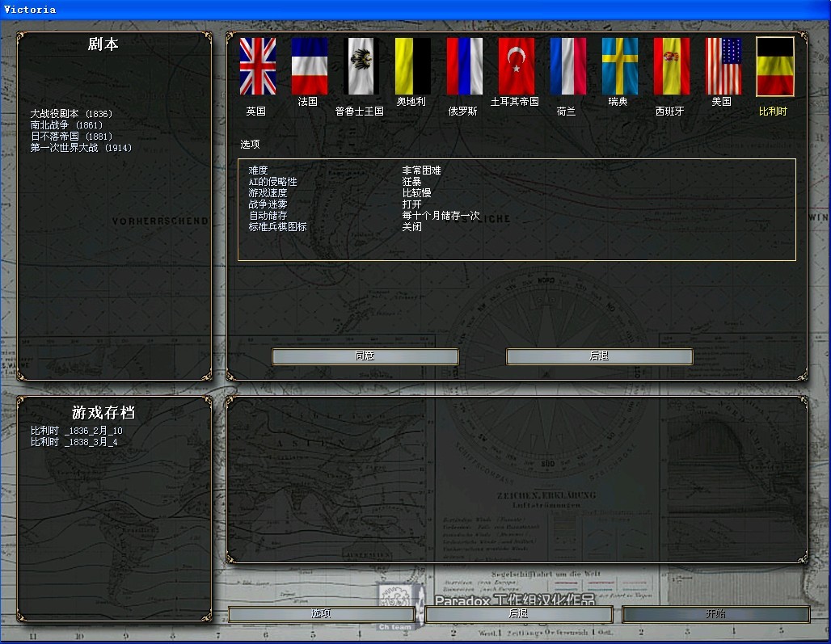Click the 普鲁士王国 country label

click(x=360, y=112)
